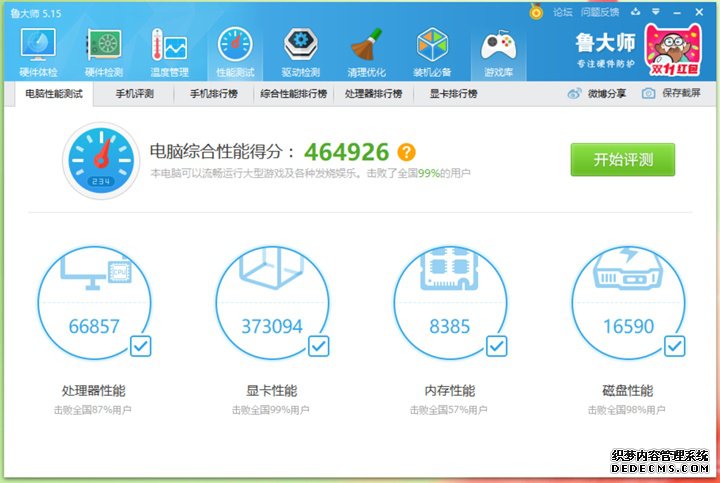
Task: Click the 微博分享 text link
Action: (607, 94)
